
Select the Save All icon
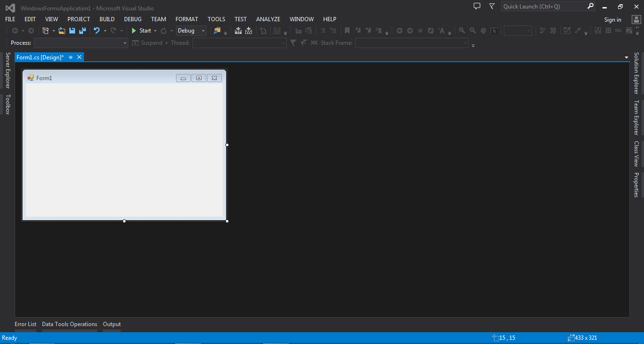82,30
